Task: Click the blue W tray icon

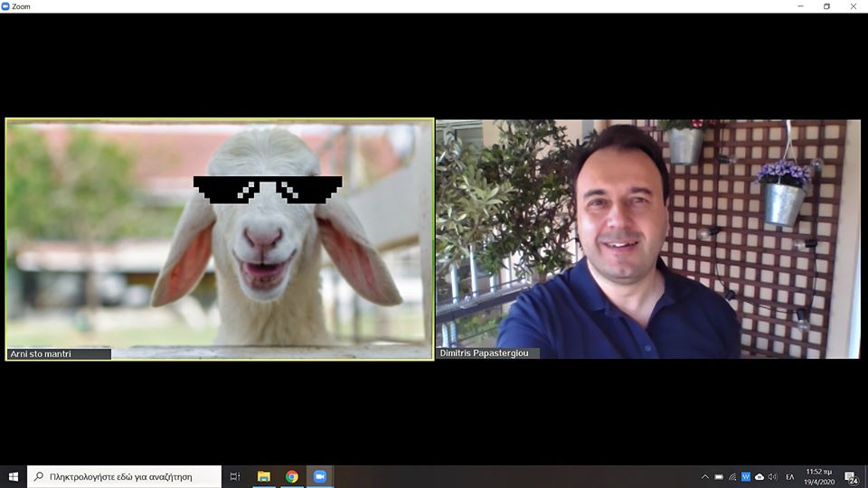Action: pos(746,476)
